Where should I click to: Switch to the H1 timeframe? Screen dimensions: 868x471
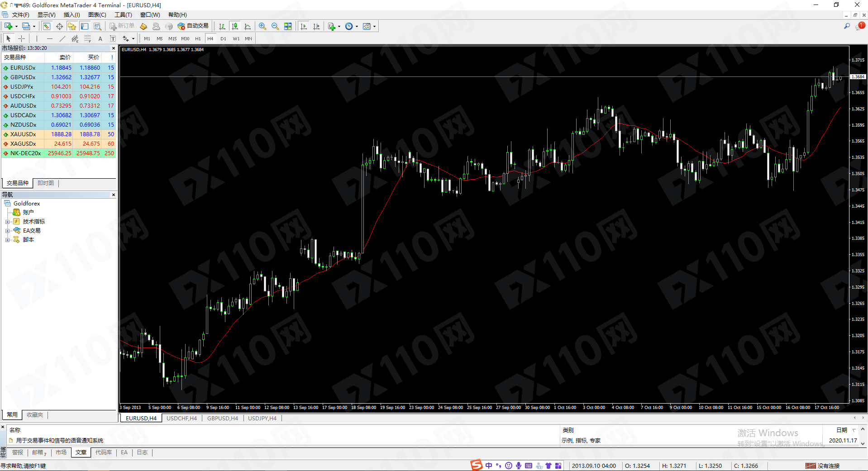[x=198, y=38]
